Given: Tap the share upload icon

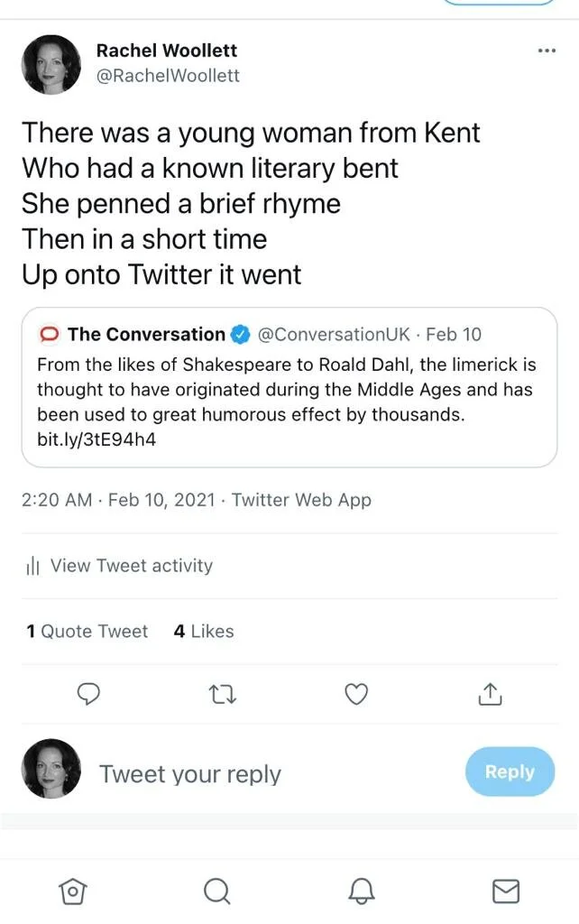Looking at the screenshot, I should pos(488,693).
